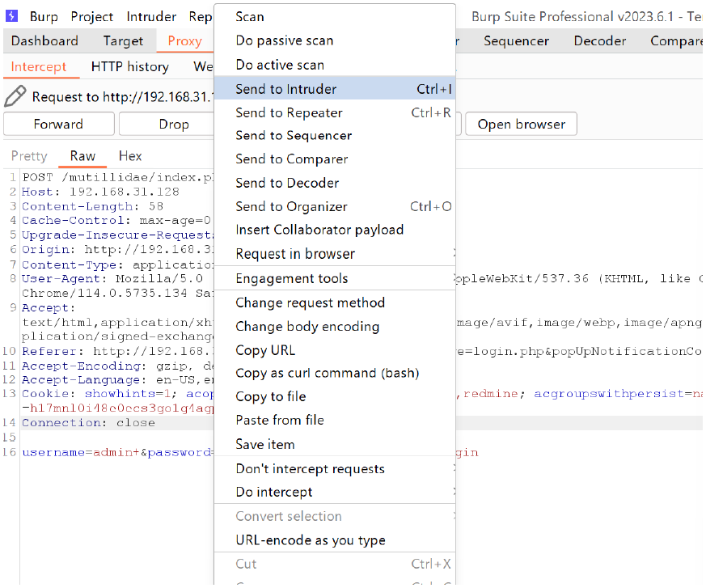This screenshot has width=706, height=588.
Task: Click the Burp Suite logo icon
Action: [11, 15]
